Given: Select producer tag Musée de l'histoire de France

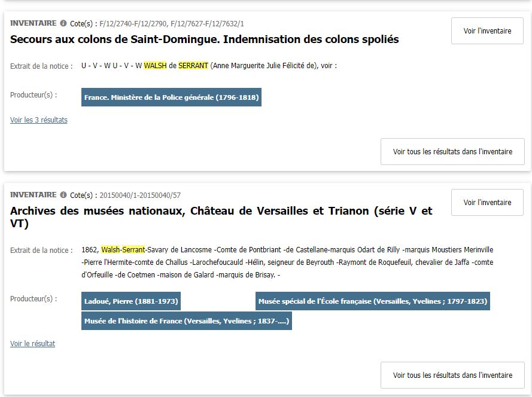Looking at the screenshot, I should (187, 321).
